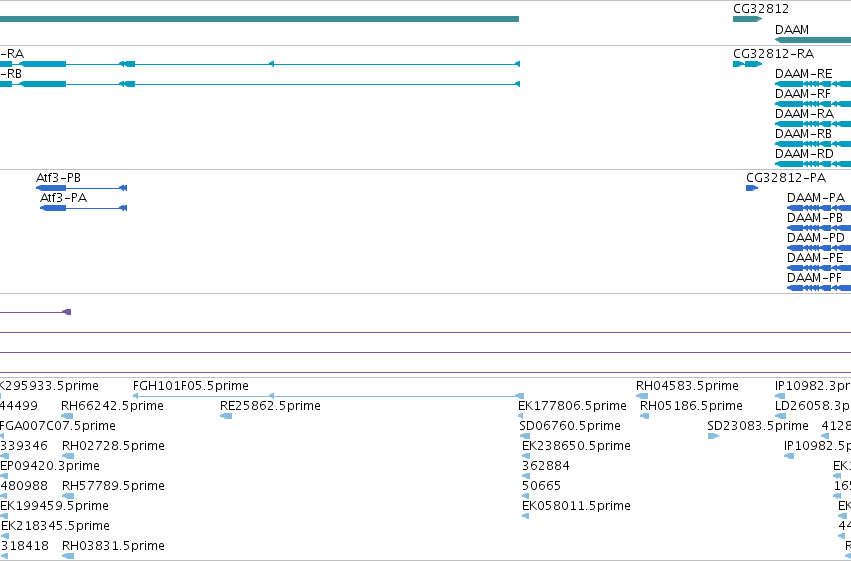
Task: Click the purple feature end marker
Action: 67,312
